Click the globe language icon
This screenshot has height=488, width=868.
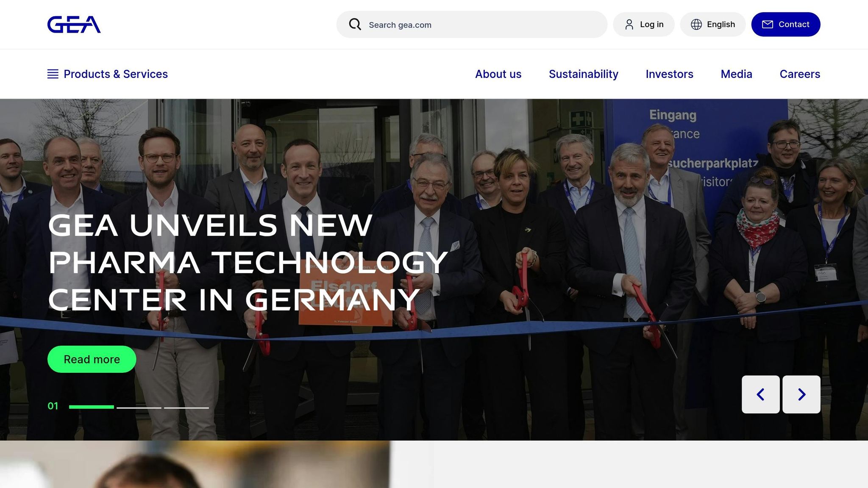point(696,25)
